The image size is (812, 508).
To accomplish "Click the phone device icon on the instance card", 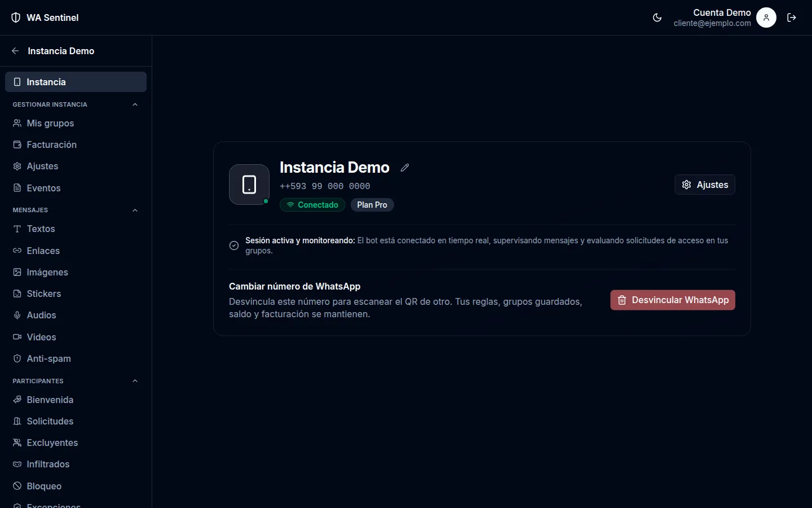I will pyautogui.click(x=249, y=185).
